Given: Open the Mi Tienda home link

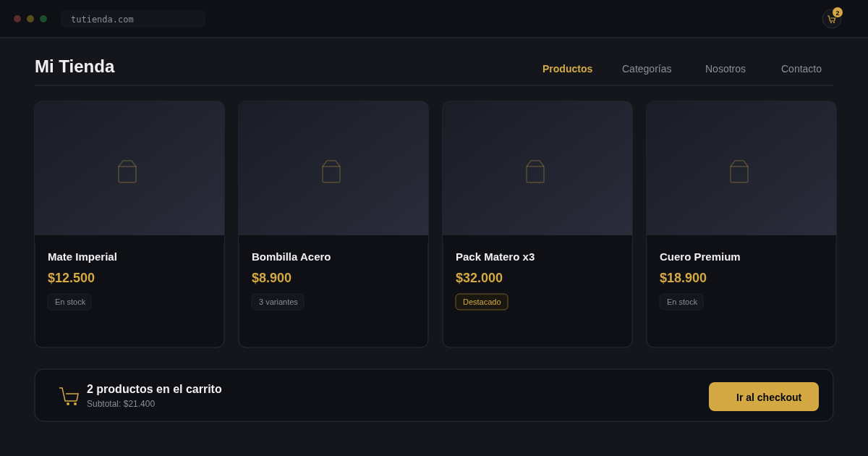Looking at the screenshot, I should pos(75,66).
